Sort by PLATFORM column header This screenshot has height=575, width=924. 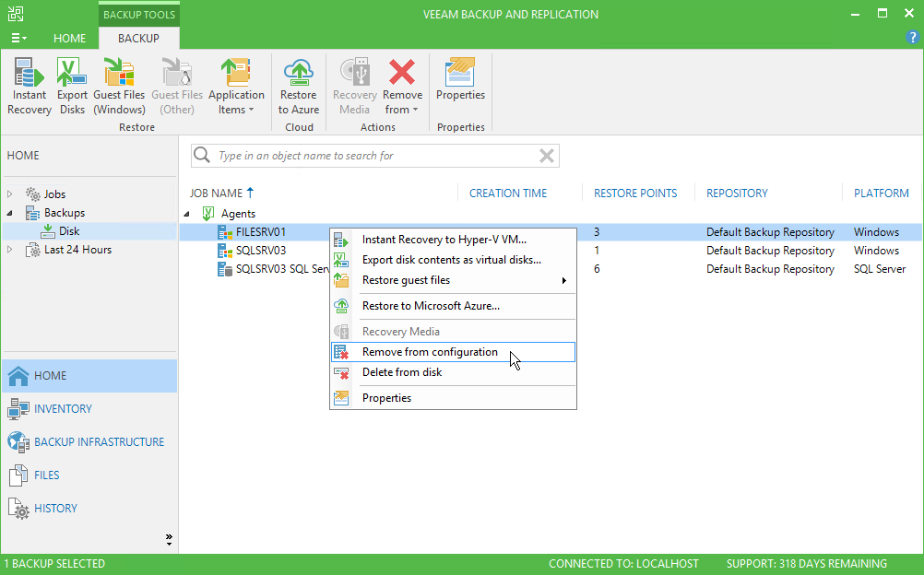pyautogui.click(x=881, y=194)
